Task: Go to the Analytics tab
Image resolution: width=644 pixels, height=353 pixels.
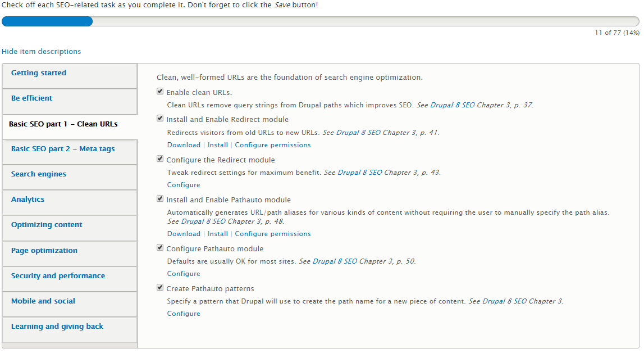Action: click(70, 202)
